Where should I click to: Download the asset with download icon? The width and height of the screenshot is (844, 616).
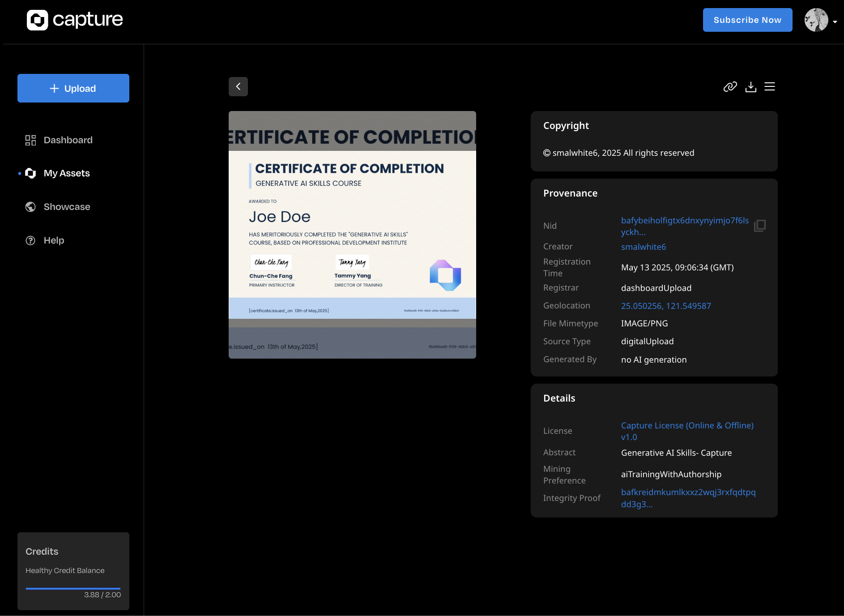click(750, 87)
